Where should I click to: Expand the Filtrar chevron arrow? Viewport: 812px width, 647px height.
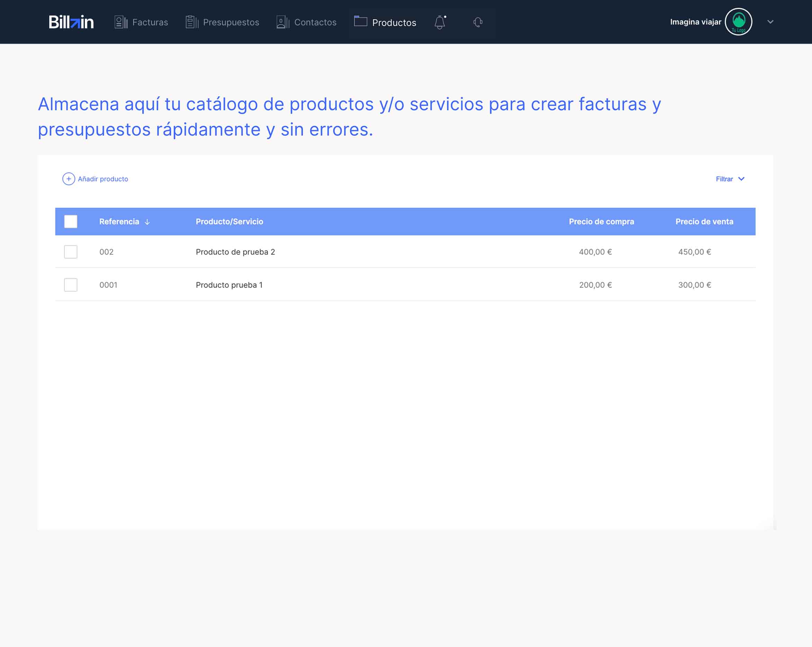(741, 179)
